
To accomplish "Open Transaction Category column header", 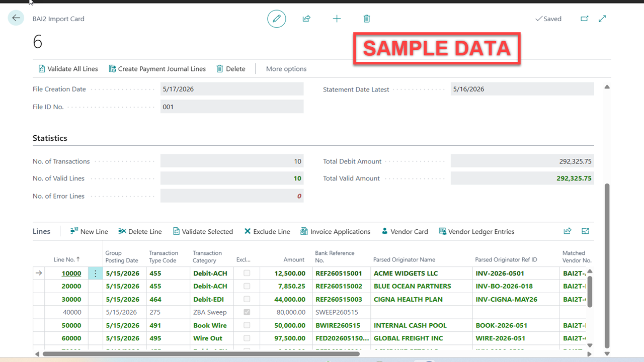I will click(207, 257).
